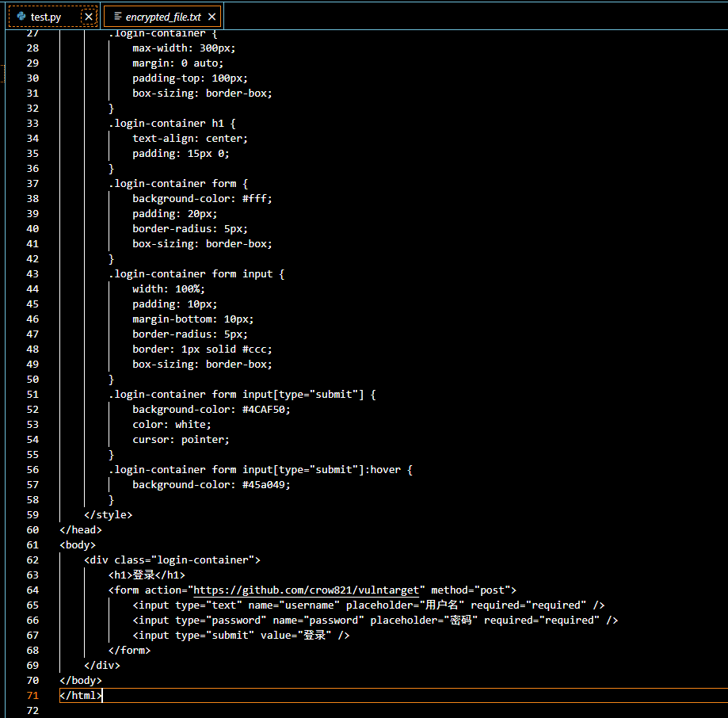Click line number 71 in the gutter

pos(32,695)
